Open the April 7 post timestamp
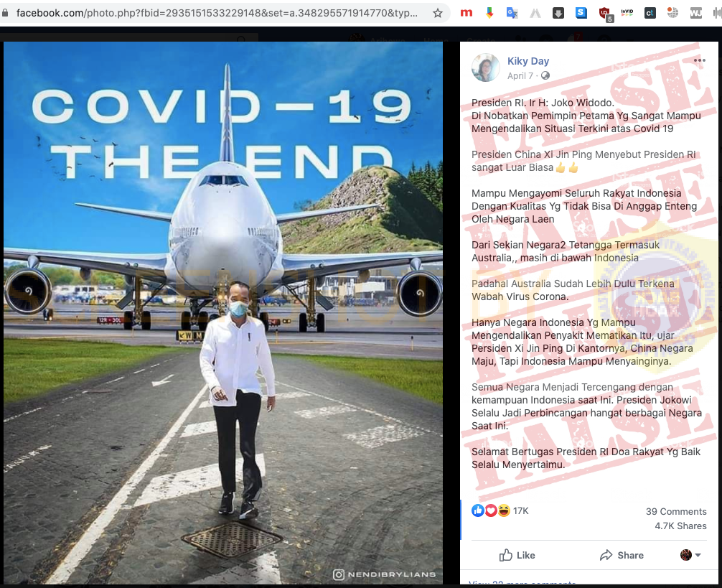 520,76
